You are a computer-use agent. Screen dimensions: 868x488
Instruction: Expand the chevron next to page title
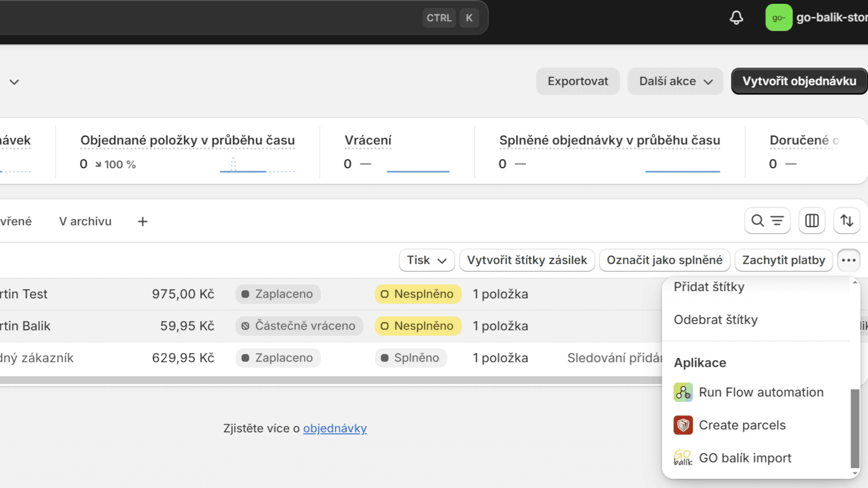point(15,82)
